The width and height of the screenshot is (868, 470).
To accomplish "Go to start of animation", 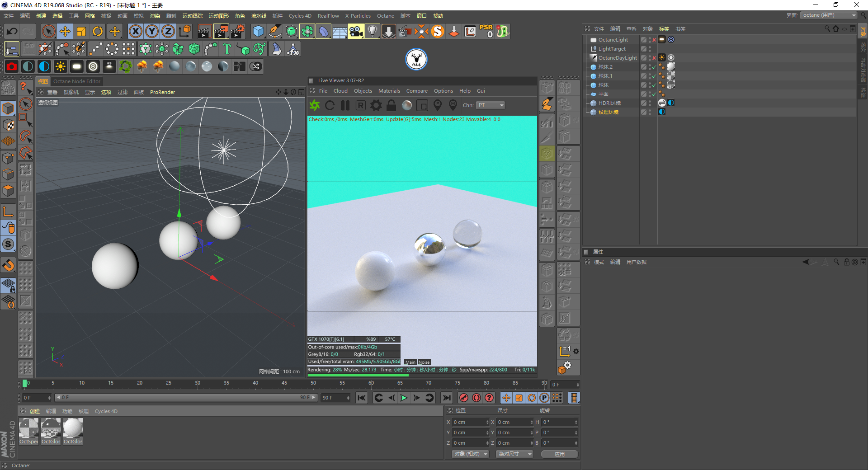I will tap(362, 398).
